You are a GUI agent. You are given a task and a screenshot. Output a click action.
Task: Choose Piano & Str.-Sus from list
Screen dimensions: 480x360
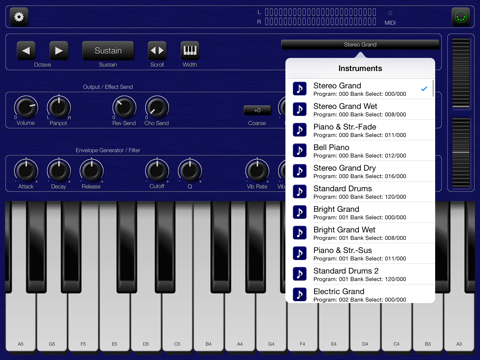click(x=360, y=254)
